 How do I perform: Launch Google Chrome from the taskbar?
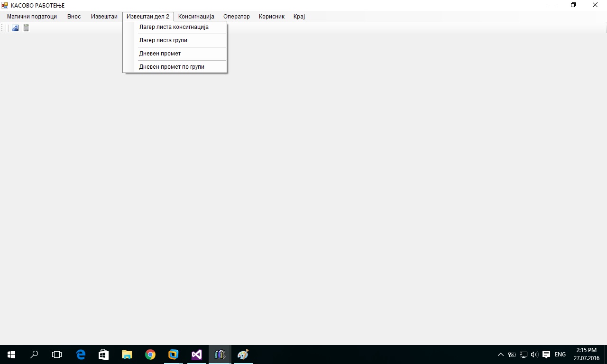click(x=150, y=355)
